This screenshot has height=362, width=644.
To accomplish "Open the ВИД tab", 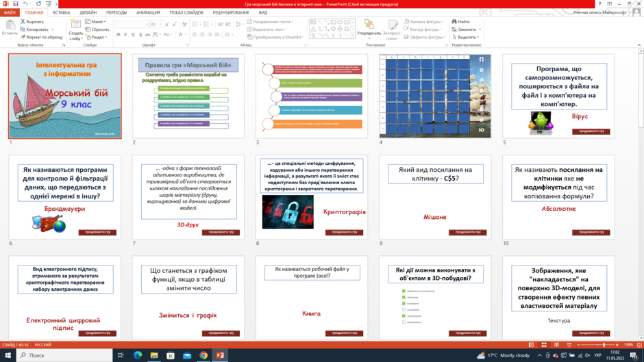I will (x=263, y=13).
